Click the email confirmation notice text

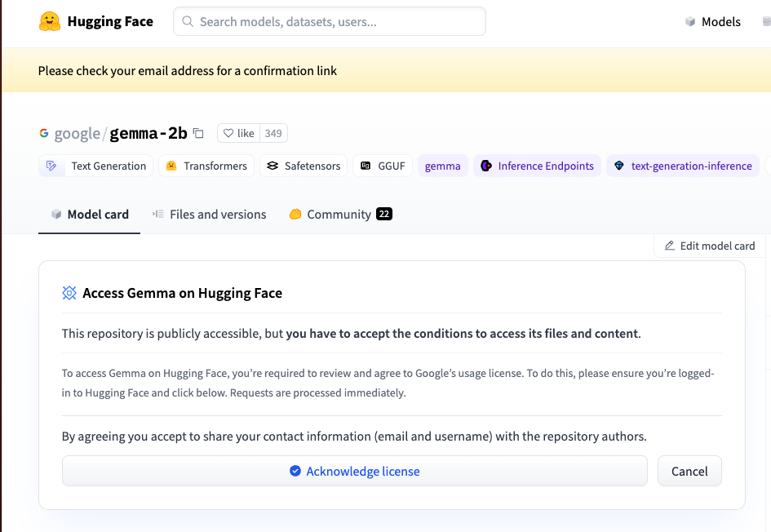188,71
